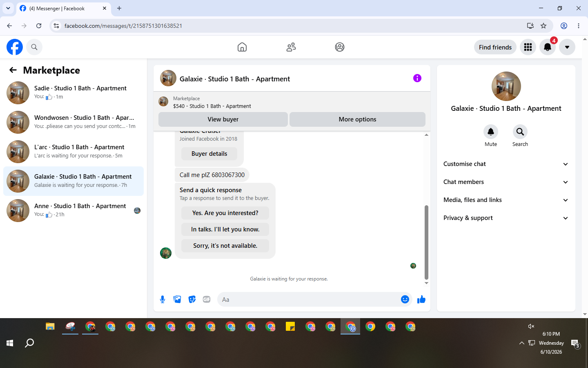Click the chat scrollbar thumb
The image size is (588, 368).
click(426, 242)
